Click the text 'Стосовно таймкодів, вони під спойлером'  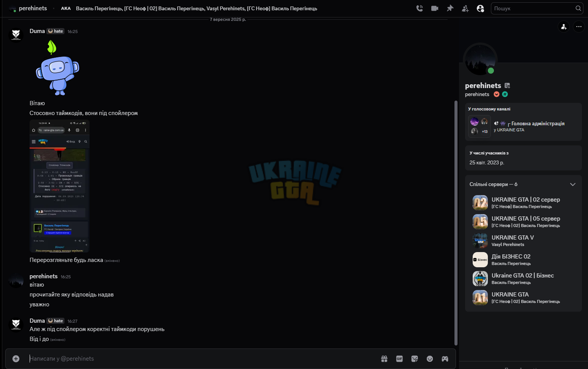click(x=84, y=113)
